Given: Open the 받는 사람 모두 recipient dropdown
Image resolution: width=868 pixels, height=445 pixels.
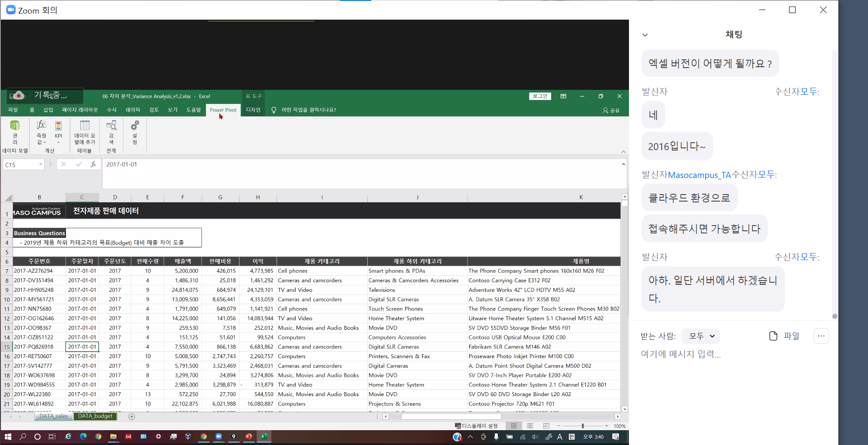Looking at the screenshot, I should (701, 336).
